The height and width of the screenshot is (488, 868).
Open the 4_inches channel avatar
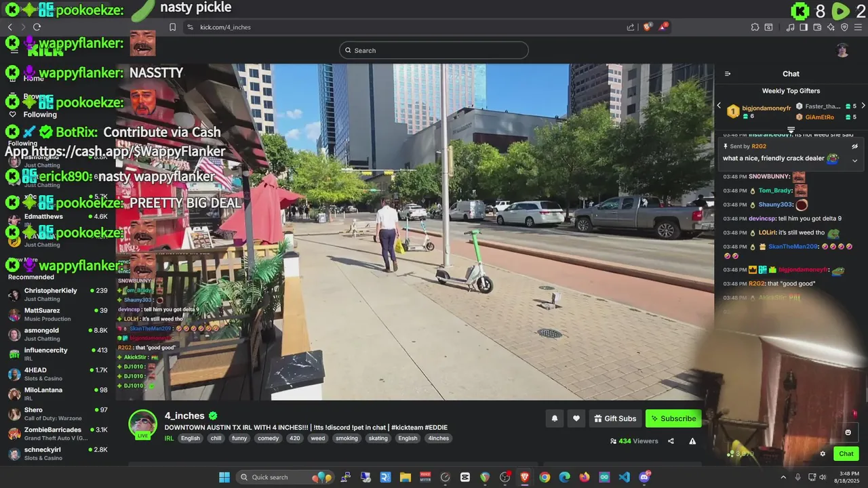click(x=143, y=424)
